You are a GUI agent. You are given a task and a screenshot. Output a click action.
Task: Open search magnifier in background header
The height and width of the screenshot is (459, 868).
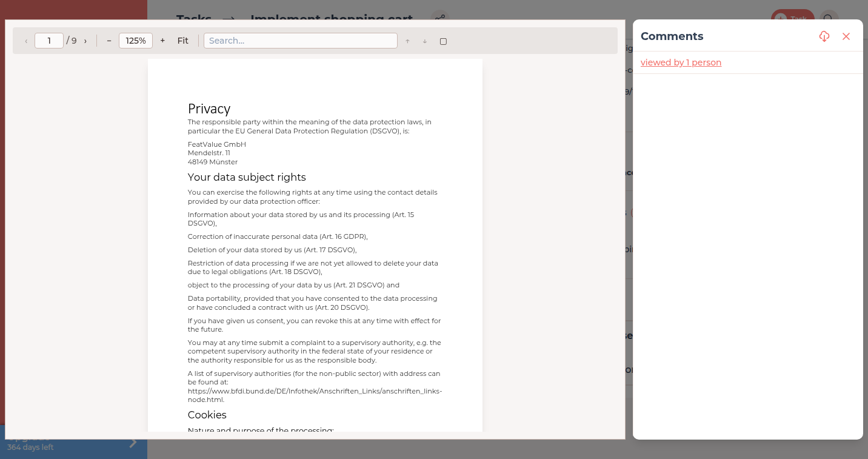(x=829, y=18)
